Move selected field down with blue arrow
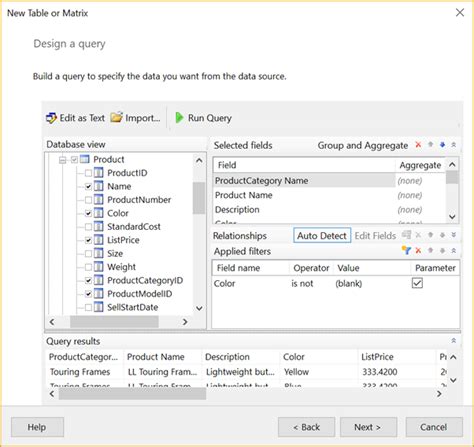 (x=442, y=145)
